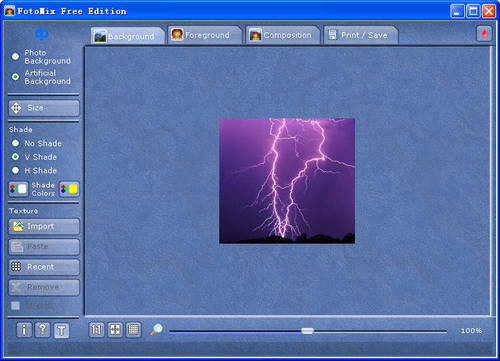Choose H Shade radio button
500x361 pixels.
coord(15,170)
